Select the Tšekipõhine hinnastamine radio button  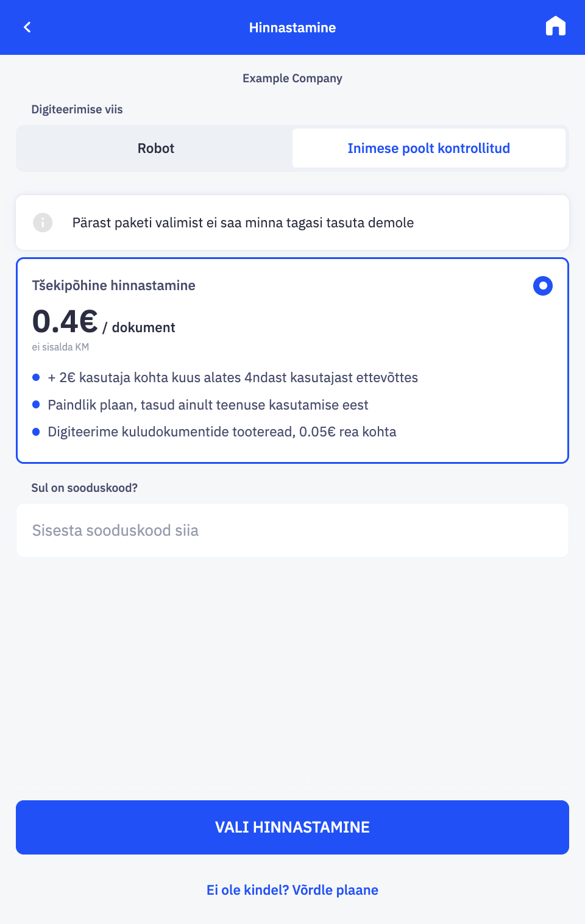pos(542,286)
